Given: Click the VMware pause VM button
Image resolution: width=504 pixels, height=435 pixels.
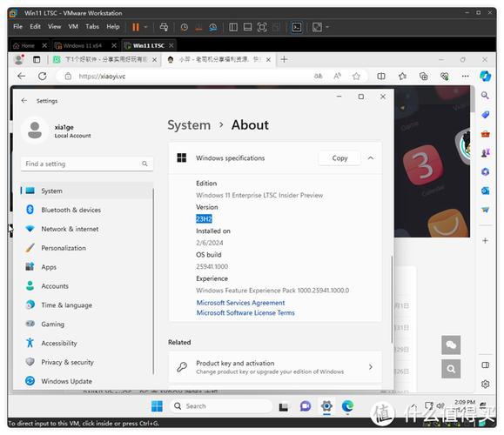Looking at the screenshot, I should 136,27.
